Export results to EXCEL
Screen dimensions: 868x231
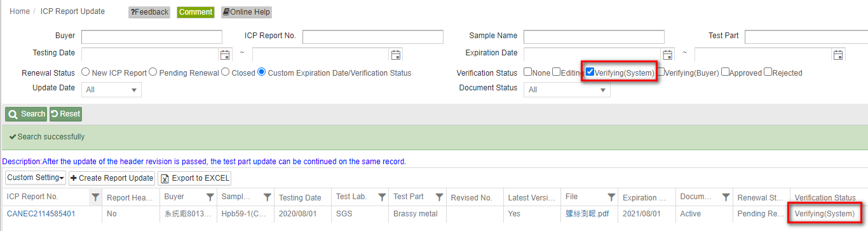point(195,178)
